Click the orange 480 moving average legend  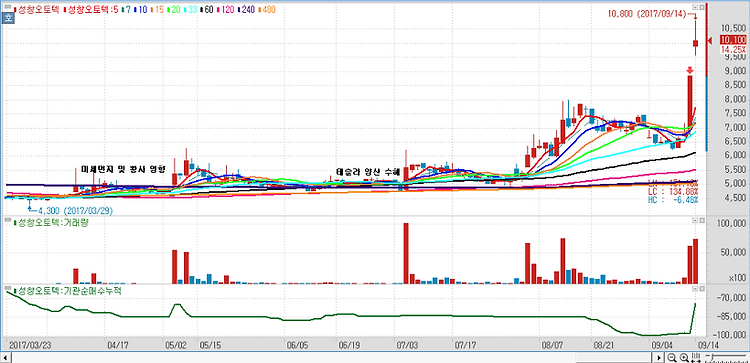(x=266, y=10)
